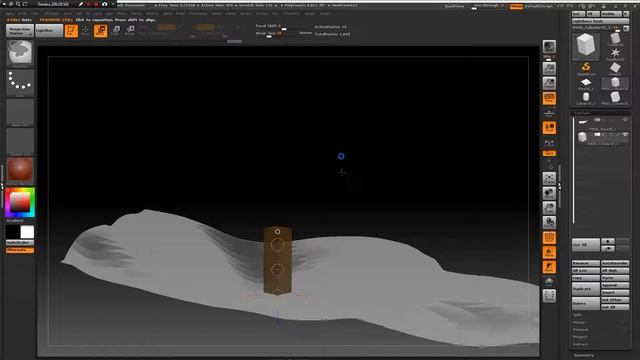This screenshot has width=640, height=360.
Task: Click the right shelf Rotate view icon
Action: coord(549,222)
